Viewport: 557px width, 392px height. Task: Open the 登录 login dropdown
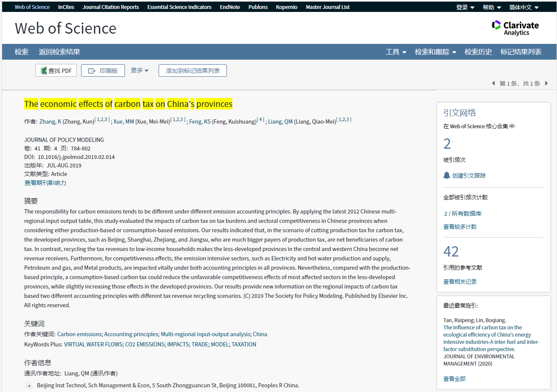(x=465, y=7)
